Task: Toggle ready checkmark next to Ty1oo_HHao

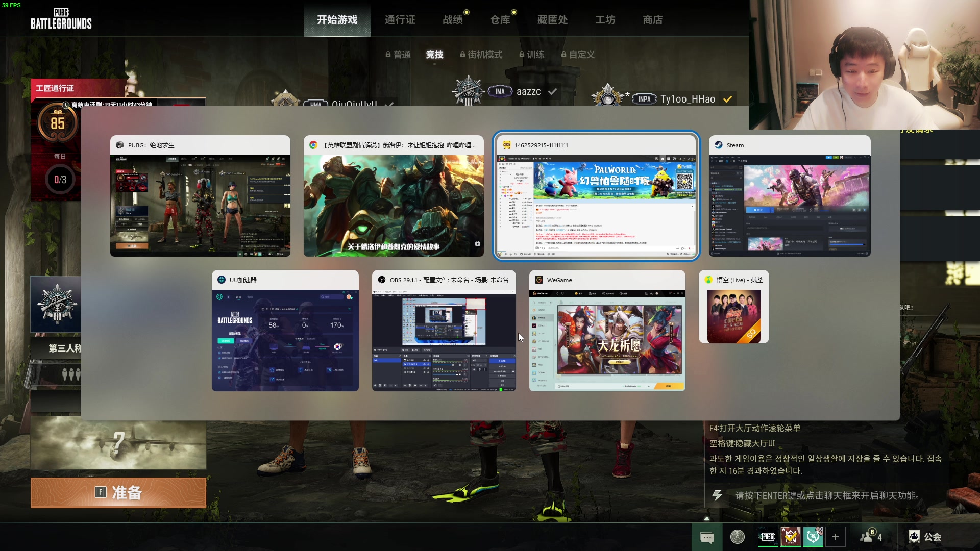Action: (x=728, y=99)
